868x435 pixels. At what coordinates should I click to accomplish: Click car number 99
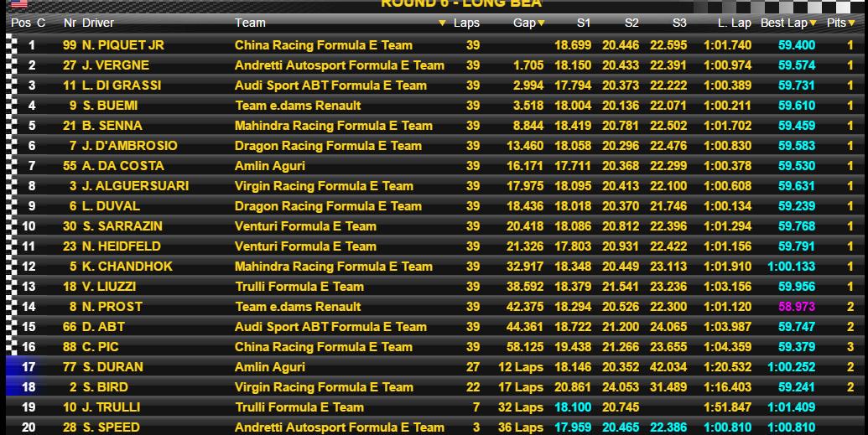coord(70,45)
